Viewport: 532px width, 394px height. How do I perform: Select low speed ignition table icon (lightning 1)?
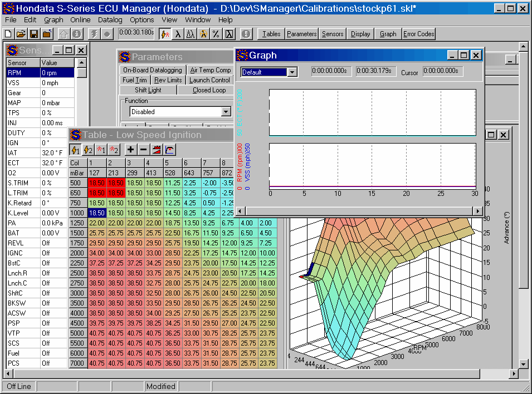coord(75,150)
